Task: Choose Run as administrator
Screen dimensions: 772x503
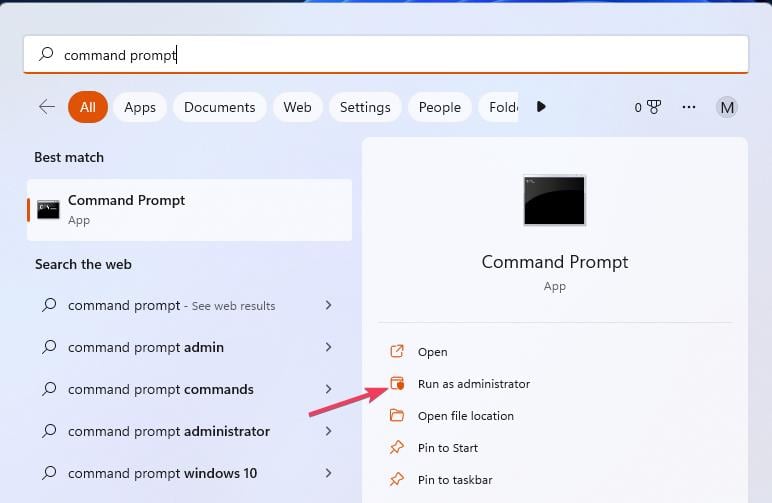Action: [x=474, y=384]
